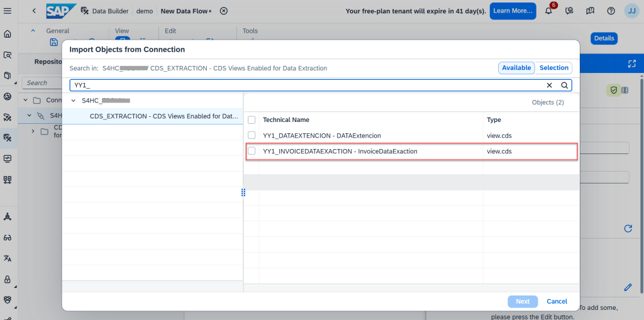The width and height of the screenshot is (644, 320).
Task: Collapse the General toolbar section chevron
Action: (x=33, y=31)
